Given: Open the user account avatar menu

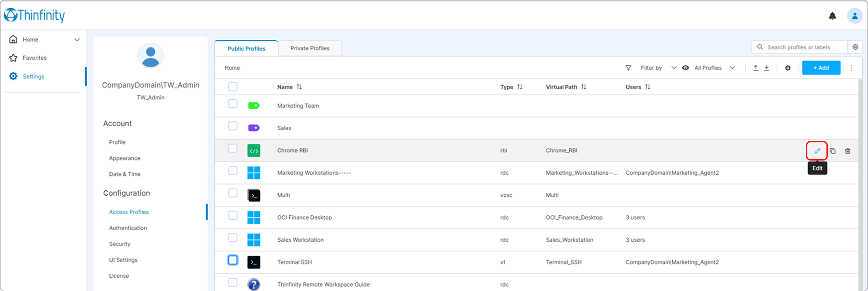Looking at the screenshot, I should pos(854,16).
